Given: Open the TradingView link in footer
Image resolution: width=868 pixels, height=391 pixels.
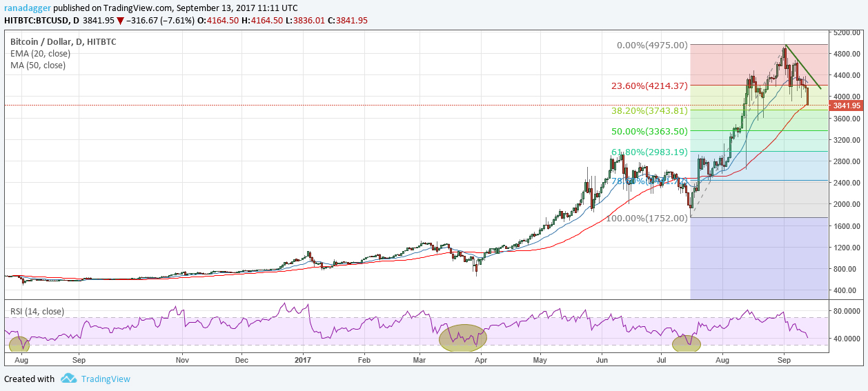Looking at the screenshot, I should pyautogui.click(x=105, y=379).
